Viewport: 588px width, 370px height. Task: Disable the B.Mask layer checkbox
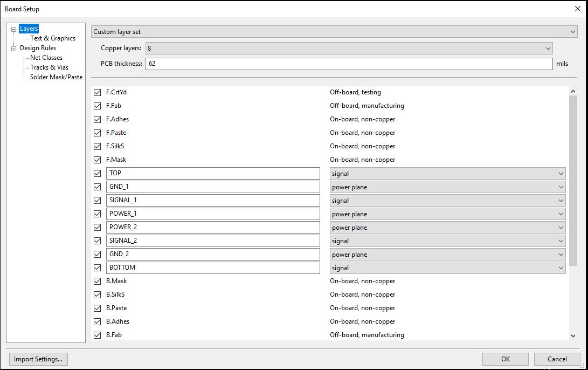click(x=98, y=281)
